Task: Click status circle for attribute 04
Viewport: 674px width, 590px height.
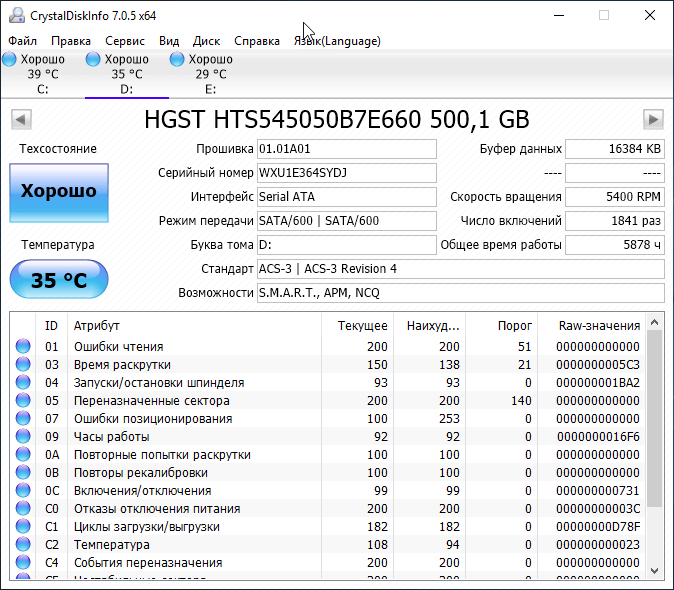Action: tap(23, 382)
